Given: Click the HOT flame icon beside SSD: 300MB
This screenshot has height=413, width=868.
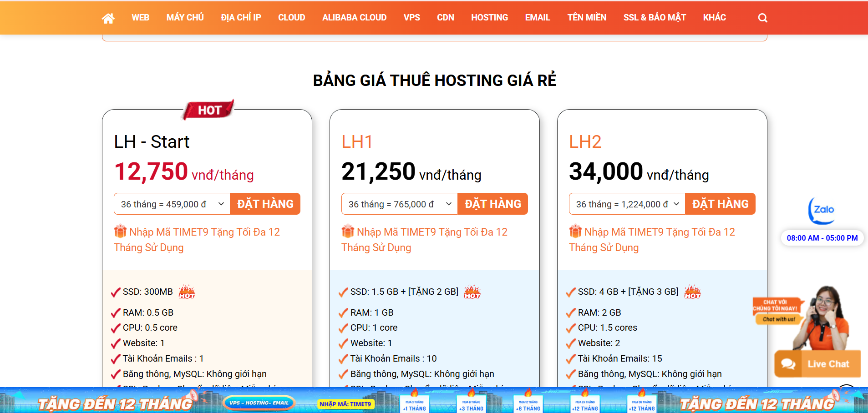Looking at the screenshot, I should pyautogui.click(x=187, y=292).
